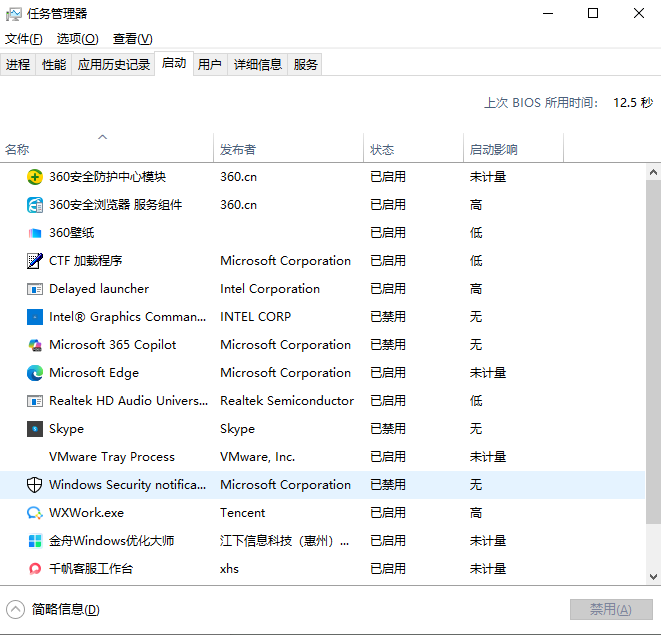Click the scrollbar down arrow

point(653,576)
